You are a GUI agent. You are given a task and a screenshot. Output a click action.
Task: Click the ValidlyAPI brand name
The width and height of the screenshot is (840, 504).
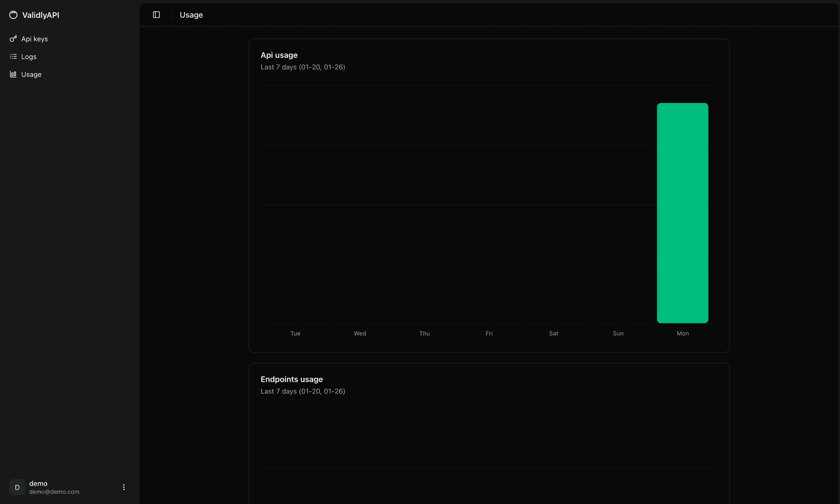pyautogui.click(x=41, y=15)
